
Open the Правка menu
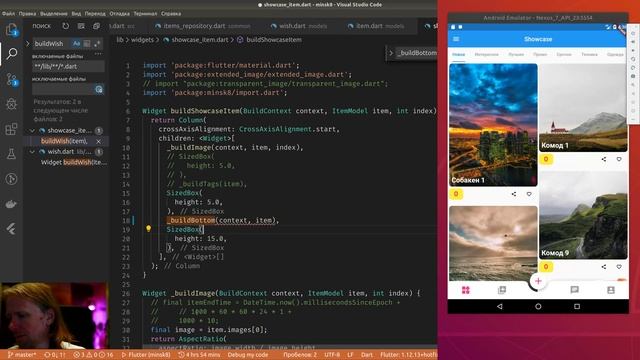point(27,13)
